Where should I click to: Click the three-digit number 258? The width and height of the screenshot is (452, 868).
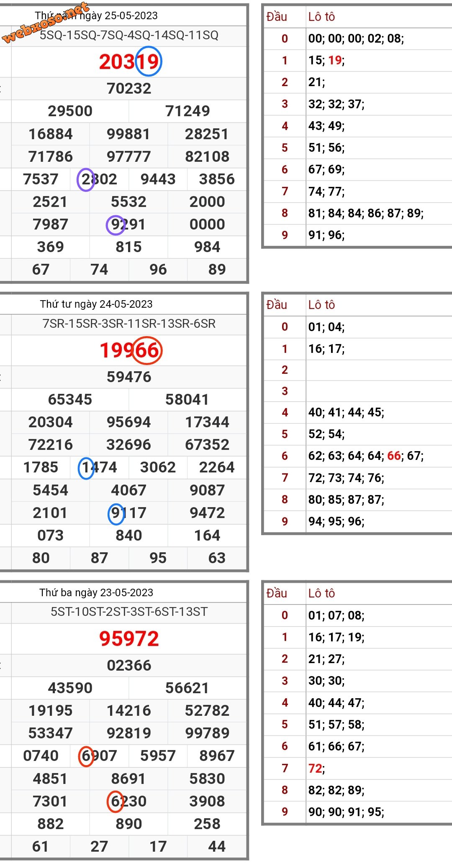207,824
